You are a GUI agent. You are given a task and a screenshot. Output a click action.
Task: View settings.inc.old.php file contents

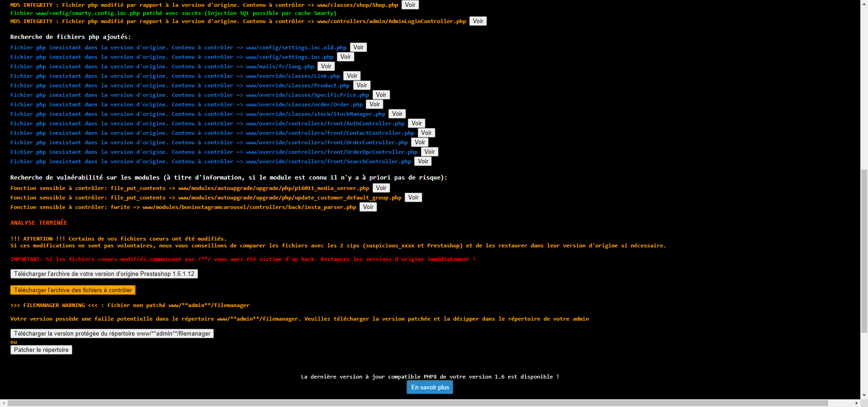pos(359,47)
